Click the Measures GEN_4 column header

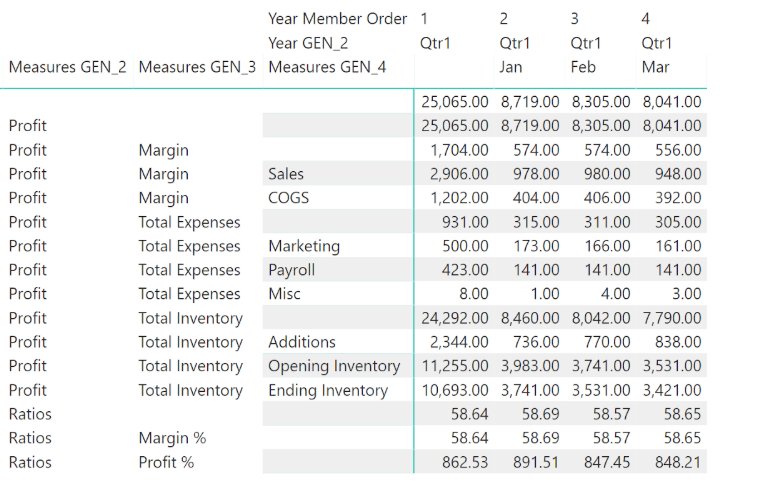pos(327,67)
